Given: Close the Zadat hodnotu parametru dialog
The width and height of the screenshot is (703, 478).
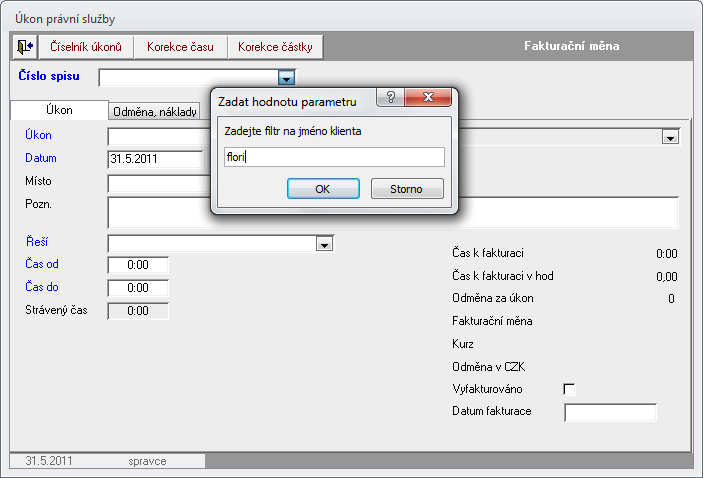Looking at the screenshot, I should coord(428,97).
